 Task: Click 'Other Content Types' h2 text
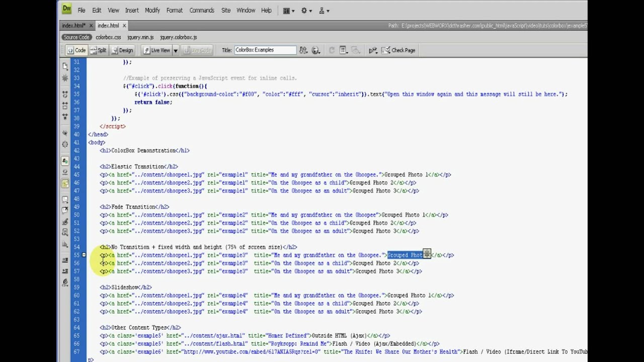point(139,327)
